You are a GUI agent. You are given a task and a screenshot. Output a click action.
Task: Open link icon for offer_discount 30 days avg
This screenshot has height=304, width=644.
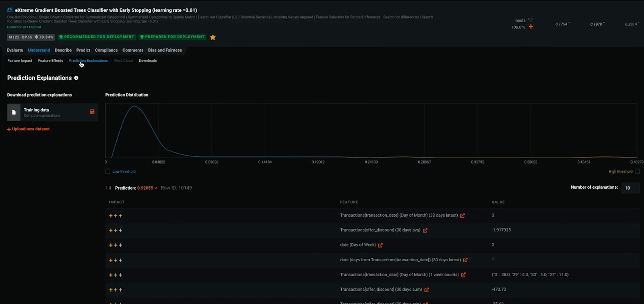tap(425, 230)
